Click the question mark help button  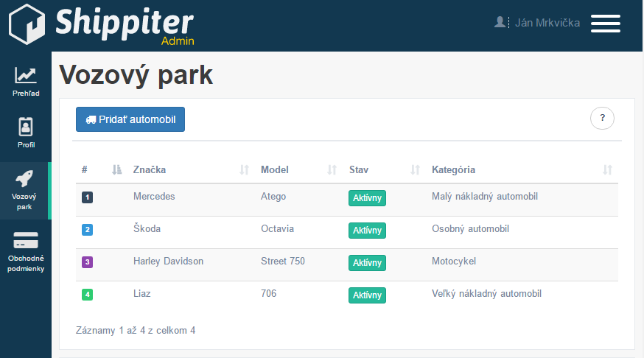coord(602,118)
